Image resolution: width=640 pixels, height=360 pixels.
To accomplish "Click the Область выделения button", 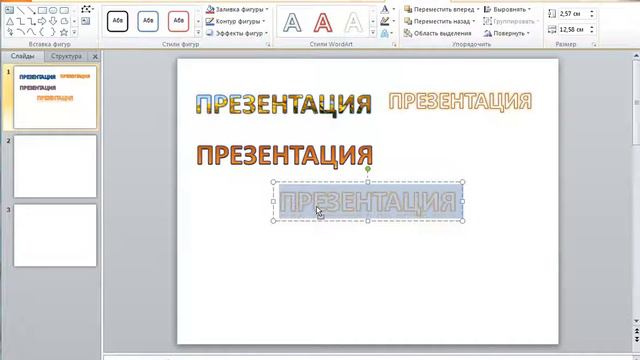I will tap(437, 33).
